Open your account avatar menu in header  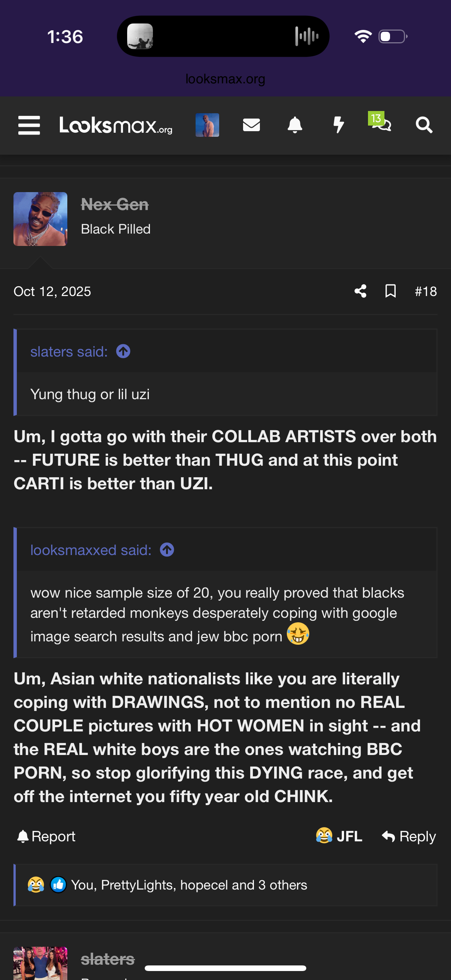point(207,125)
